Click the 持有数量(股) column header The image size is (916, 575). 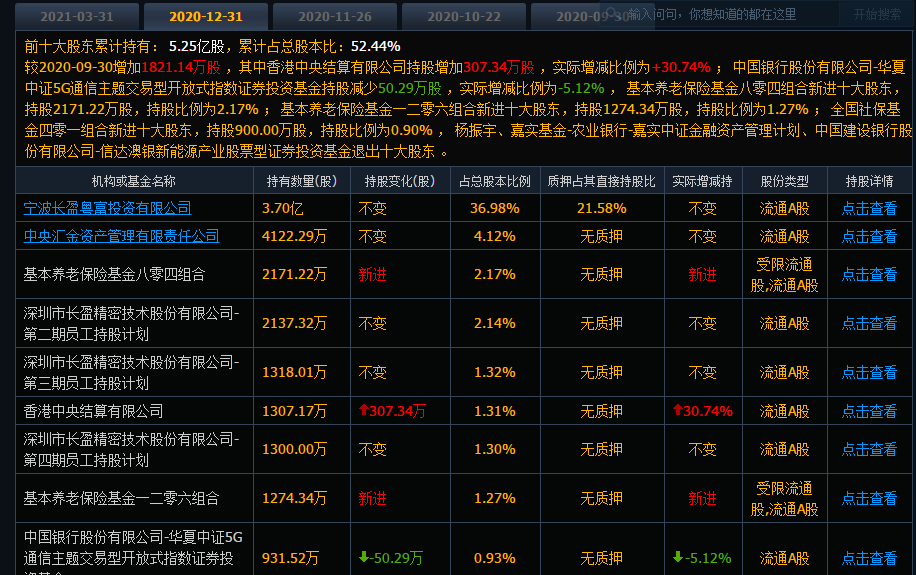pos(302,181)
